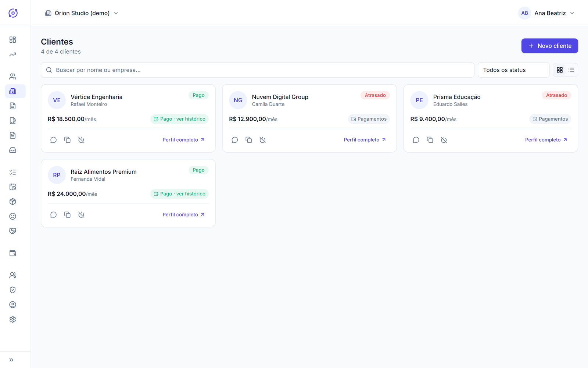Open the package box icon in sidebar
The image size is (588, 368).
(13, 202)
